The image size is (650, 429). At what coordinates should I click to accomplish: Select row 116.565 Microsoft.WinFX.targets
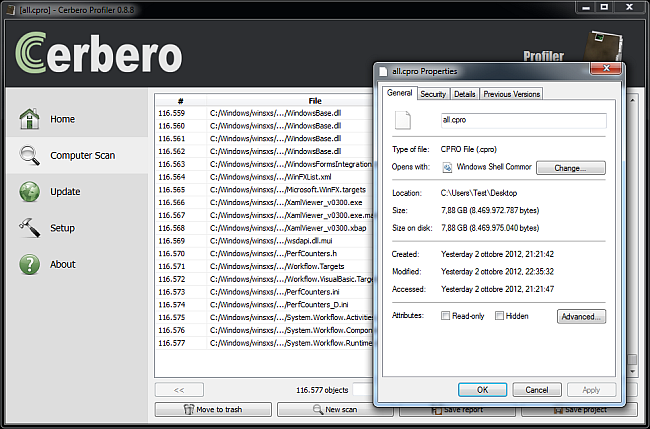[x=264, y=190]
